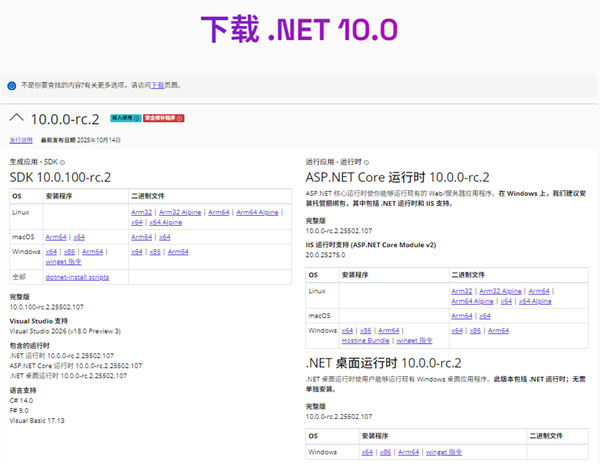The width and height of the screenshot is (600, 465).
Task: Click the 10.0.0-rc.2 release heading
Action: coord(65,119)
